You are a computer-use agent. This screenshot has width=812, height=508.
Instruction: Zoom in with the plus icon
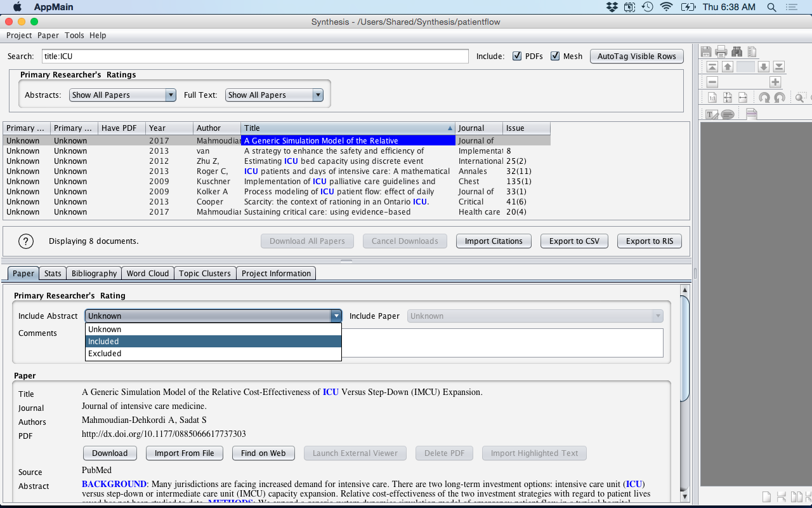pyautogui.click(x=775, y=82)
